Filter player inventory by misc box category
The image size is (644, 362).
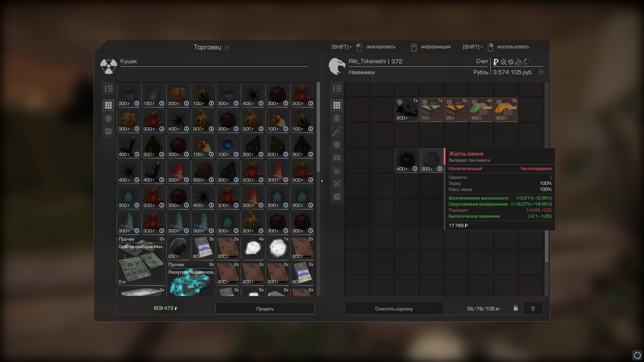[337, 197]
